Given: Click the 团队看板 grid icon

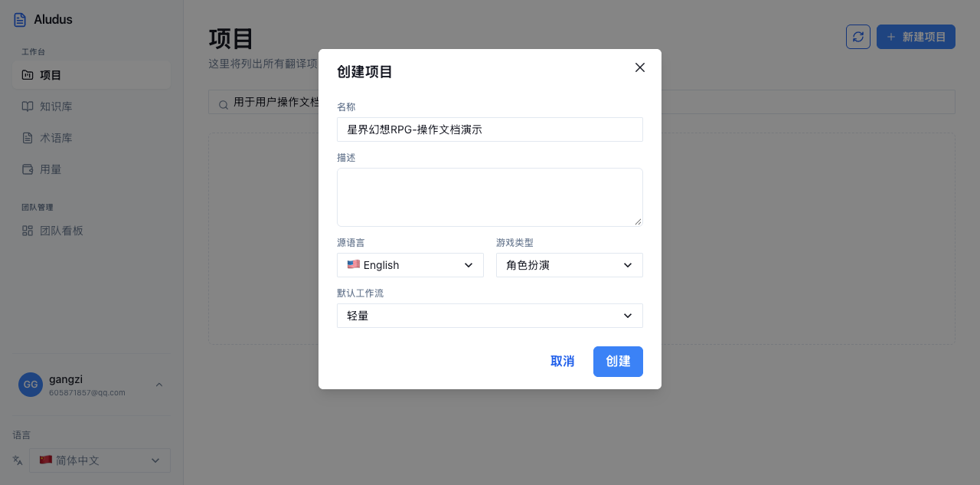Looking at the screenshot, I should 28,231.
